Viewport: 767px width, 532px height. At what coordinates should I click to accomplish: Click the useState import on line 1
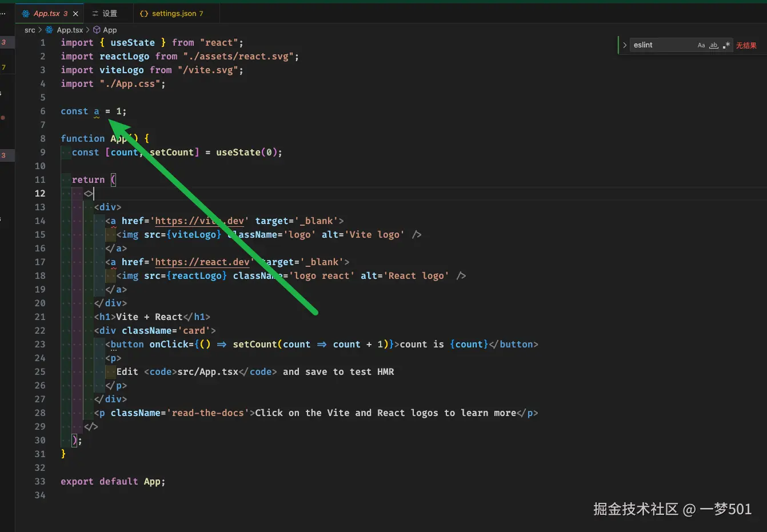tap(133, 43)
